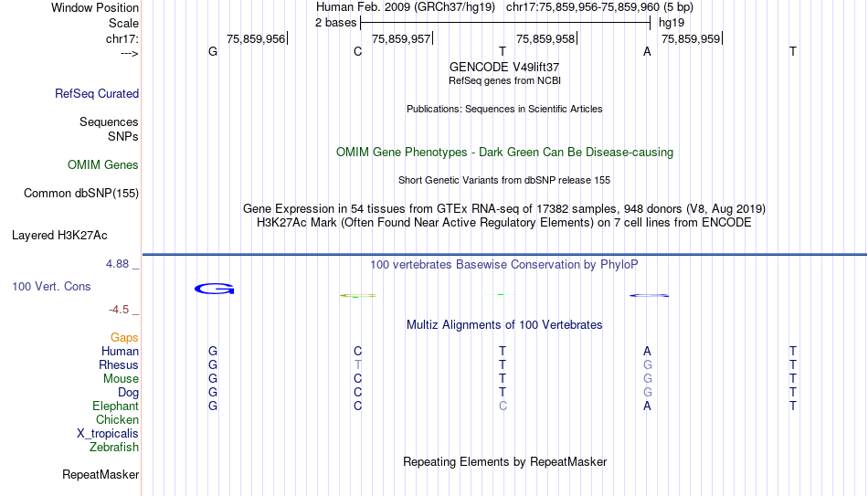
Task: Click Repeating Elements by RepeatMasker title
Action: click(x=505, y=461)
